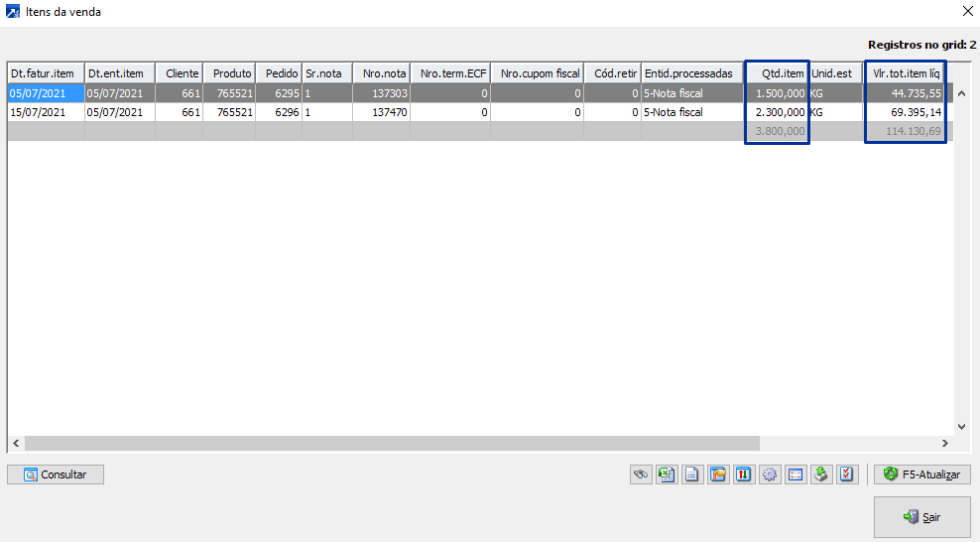Click vertical scrollbar up arrow
980x542 pixels.
[x=962, y=93]
